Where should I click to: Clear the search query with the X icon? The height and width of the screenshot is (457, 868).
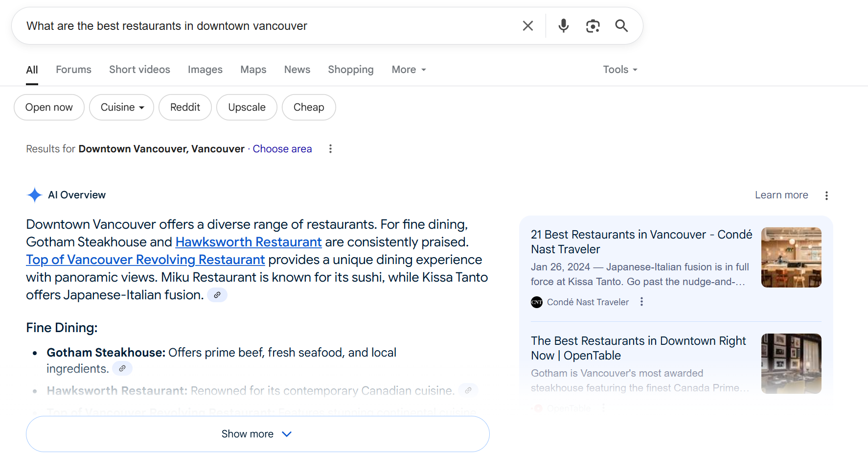click(x=528, y=25)
